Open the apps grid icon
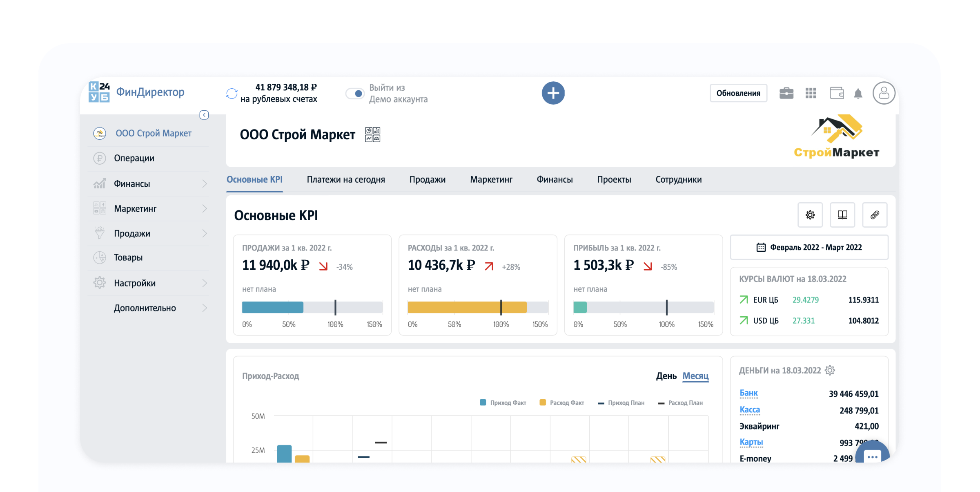The image size is (980, 492). (x=811, y=93)
